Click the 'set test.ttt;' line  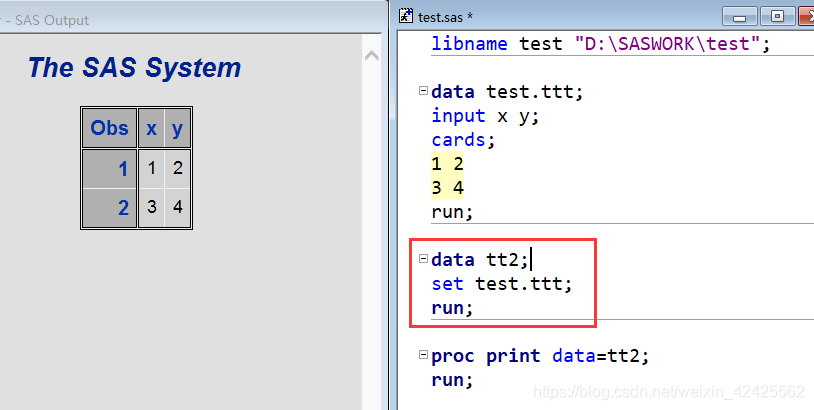click(501, 284)
